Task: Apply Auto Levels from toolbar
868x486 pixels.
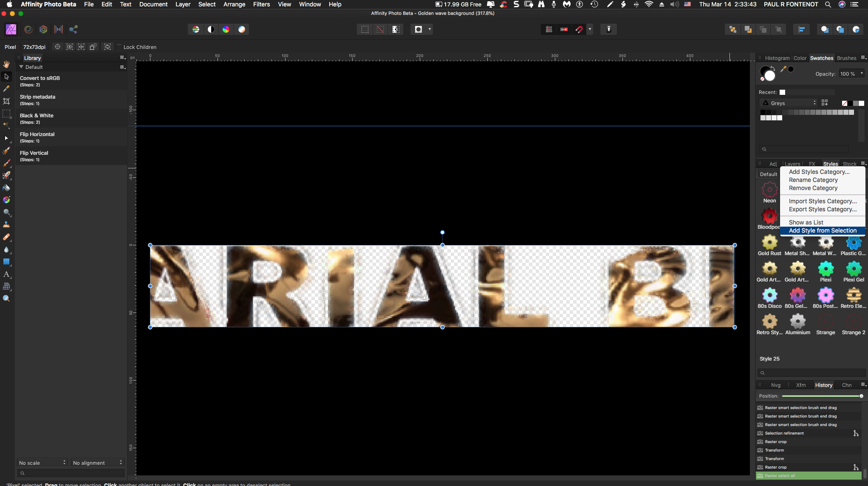Action: coord(196,29)
